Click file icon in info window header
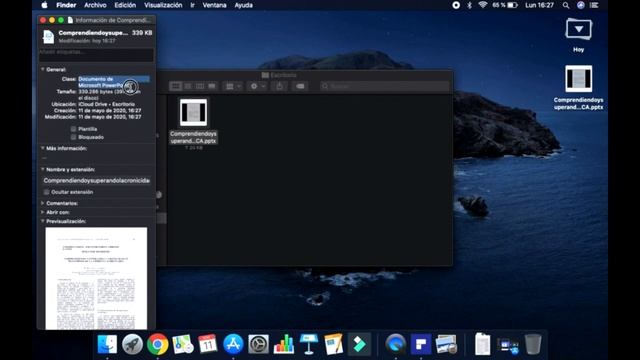Viewport: 640px width, 360px height. (x=48, y=36)
